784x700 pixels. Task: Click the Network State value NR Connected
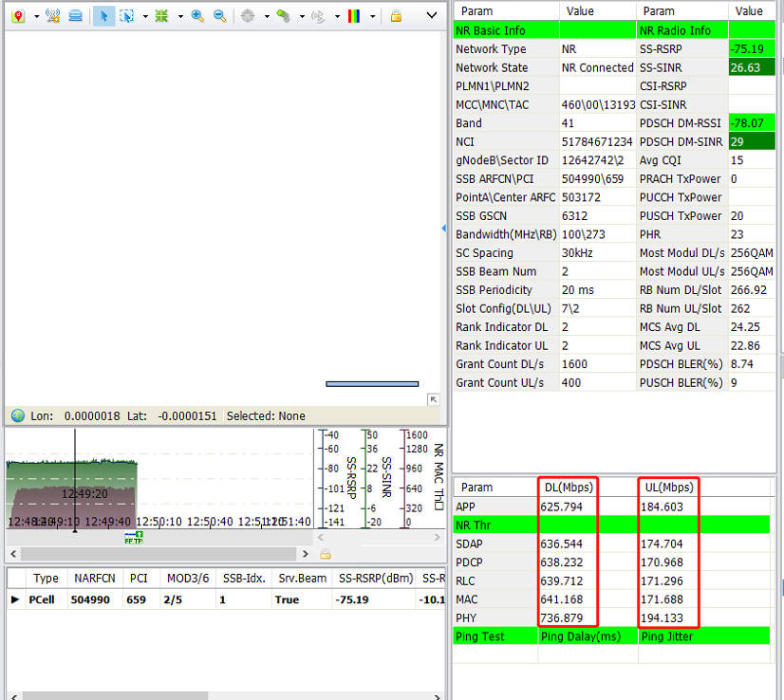coord(598,67)
